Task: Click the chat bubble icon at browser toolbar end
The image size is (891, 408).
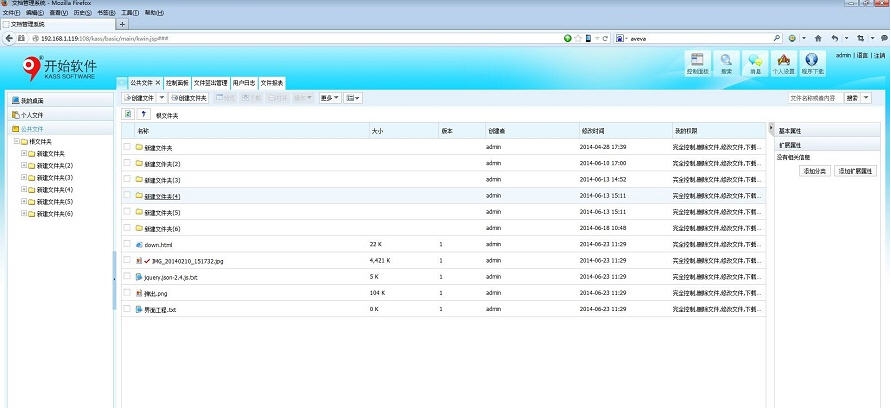Action: [x=884, y=38]
